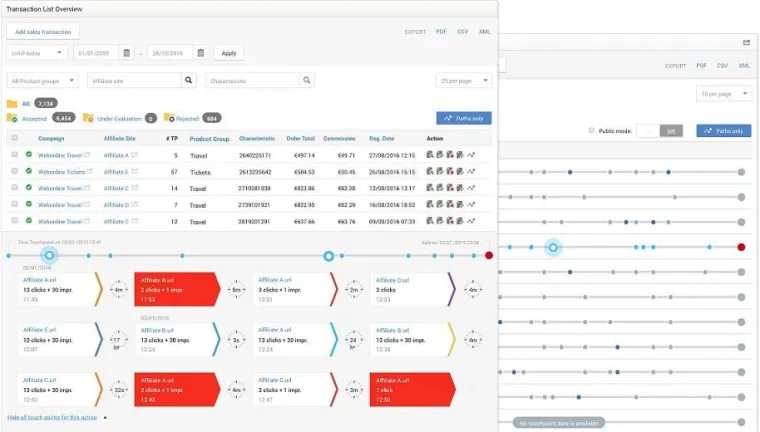Screen dimensions: 760x432
Task: Click the Accepted folder icon
Action: pyautogui.click(x=12, y=118)
